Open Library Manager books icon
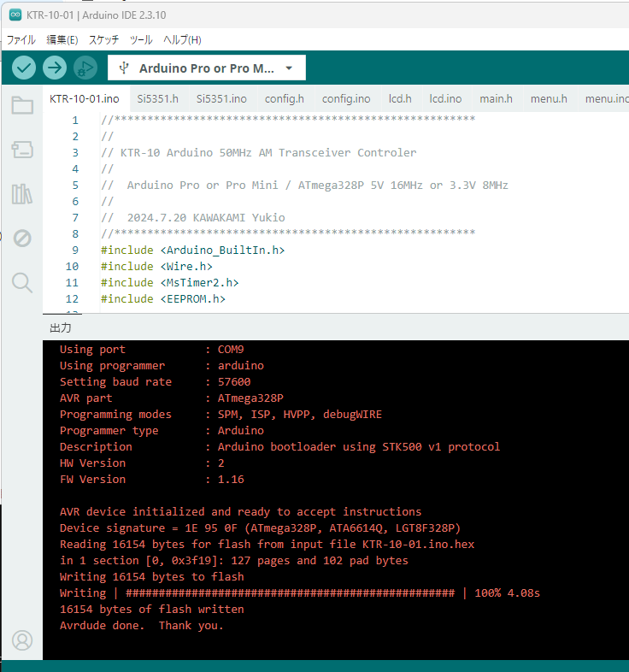629x672 pixels. coord(22,194)
